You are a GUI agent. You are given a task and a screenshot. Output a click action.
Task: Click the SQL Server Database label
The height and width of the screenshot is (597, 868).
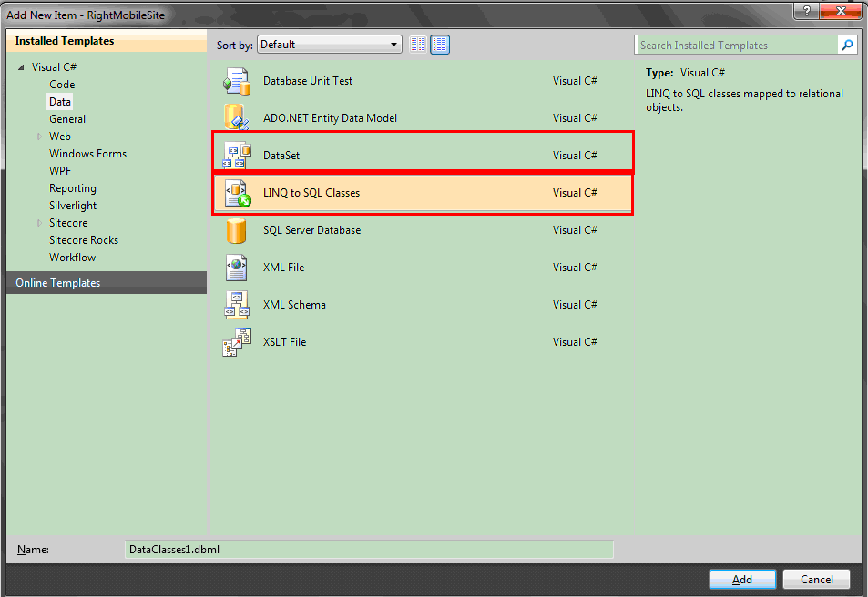pyautogui.click(x=311, y=230)
